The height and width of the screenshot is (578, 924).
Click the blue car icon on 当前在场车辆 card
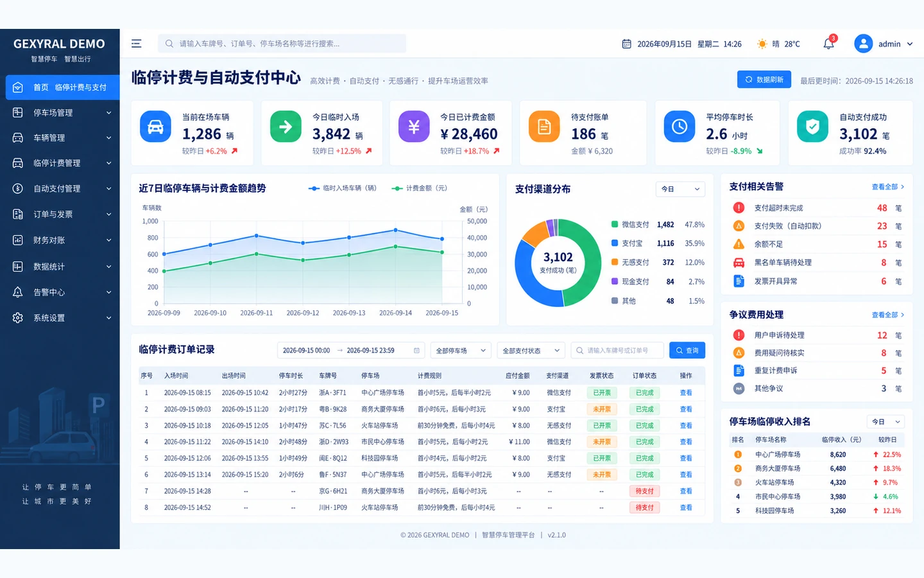coord(155,127)
